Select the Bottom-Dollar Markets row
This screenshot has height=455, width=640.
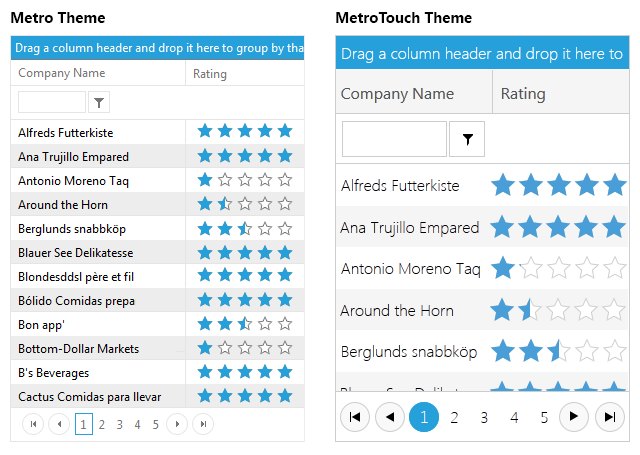pos(158,348)
